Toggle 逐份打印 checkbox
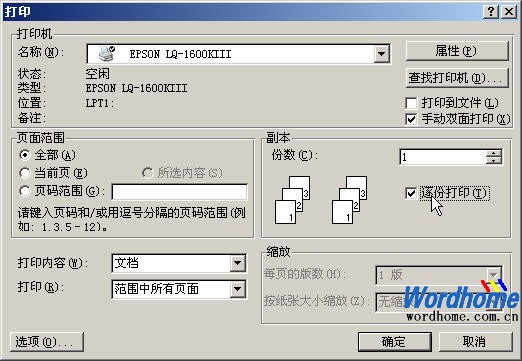The image size is (522, 361). click(411, 193)
